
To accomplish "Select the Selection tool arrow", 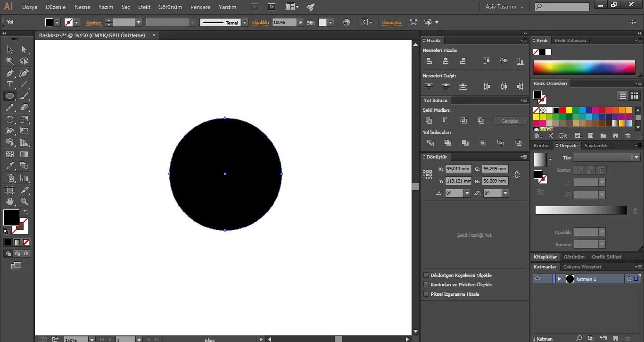I will pos(9,50).
